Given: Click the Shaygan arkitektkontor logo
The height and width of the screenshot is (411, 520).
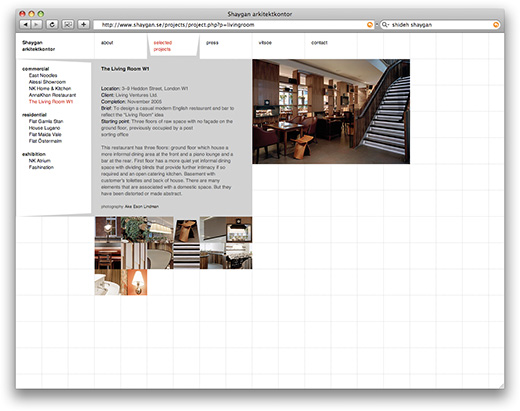Looking at the screenshot, I should [38, 46].
